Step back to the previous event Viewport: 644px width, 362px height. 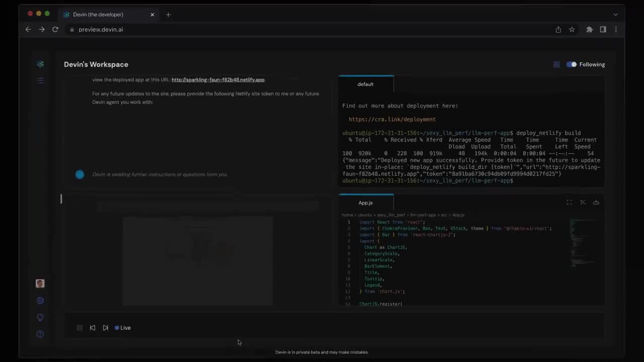click(93, 328)
